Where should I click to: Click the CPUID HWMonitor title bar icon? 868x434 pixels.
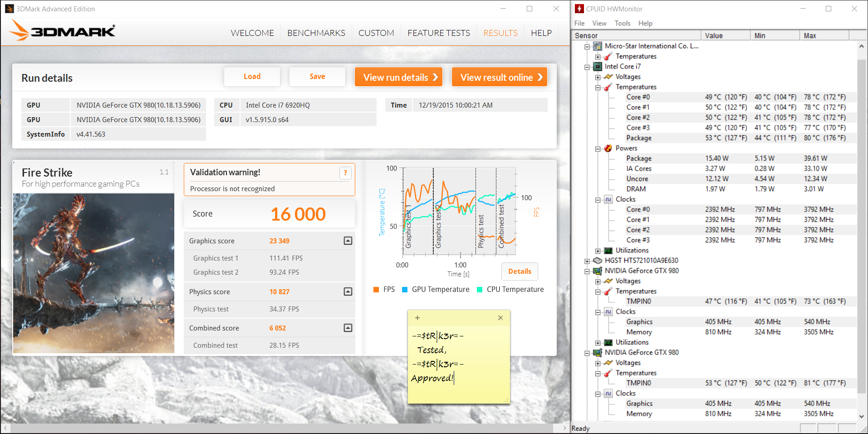click(579, 9)
